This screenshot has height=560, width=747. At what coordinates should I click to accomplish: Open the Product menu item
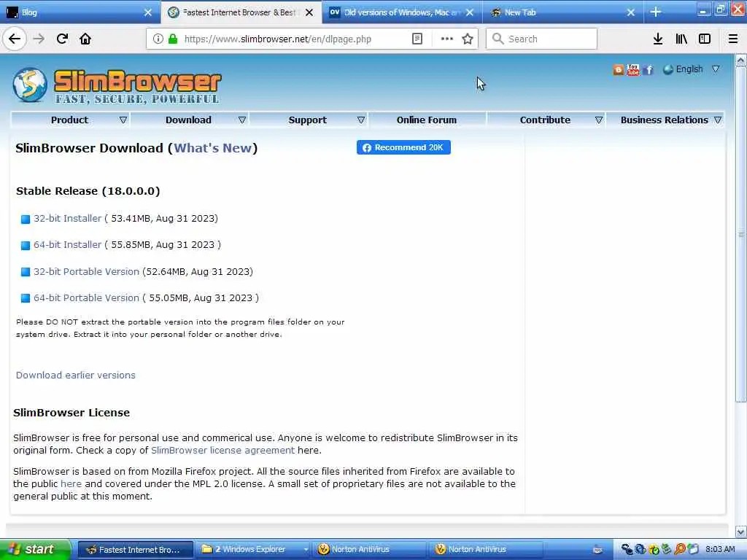69,120
